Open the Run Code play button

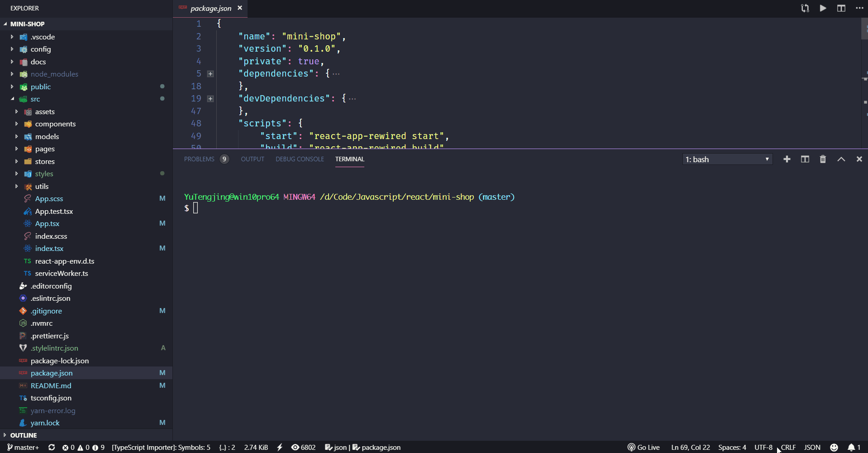[x=823, y=8]
